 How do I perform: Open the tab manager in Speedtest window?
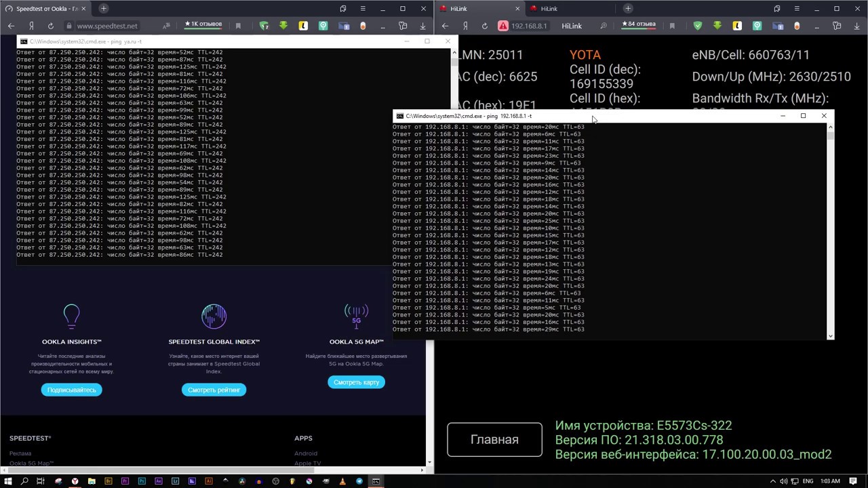pyautogui.click(x=343, y=8)
